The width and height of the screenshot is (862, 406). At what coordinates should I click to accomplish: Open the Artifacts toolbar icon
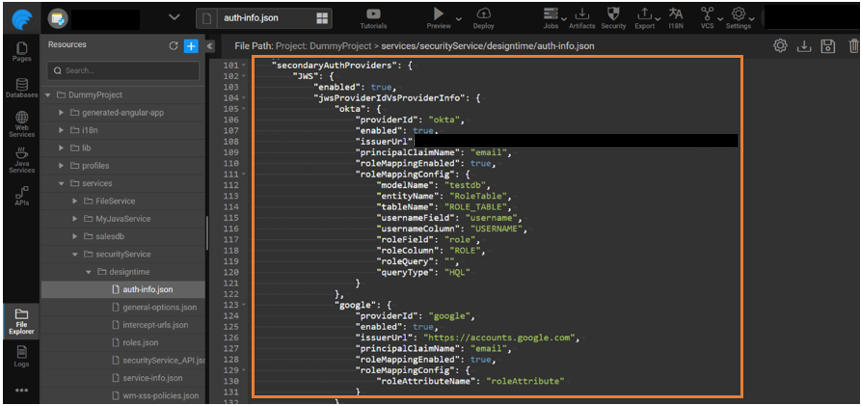(582, 18)
